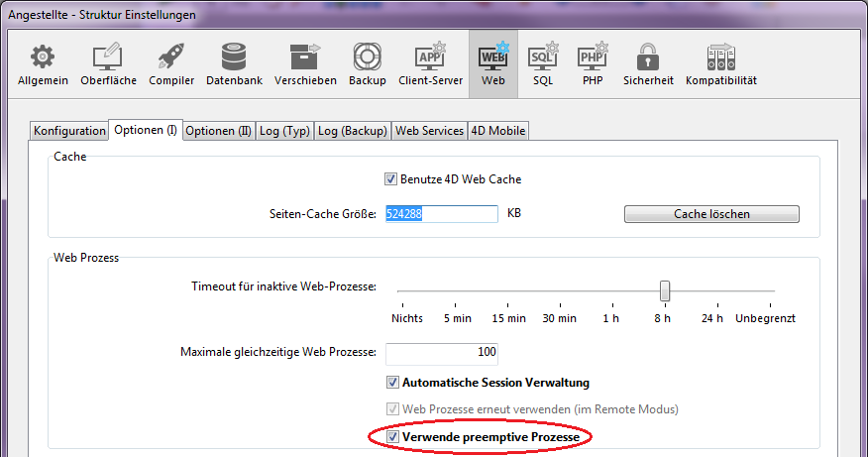This screenshot has width=868, height=457.
Task: Disable Automatische Session Verwaltung checkbox
Action: 392,383
